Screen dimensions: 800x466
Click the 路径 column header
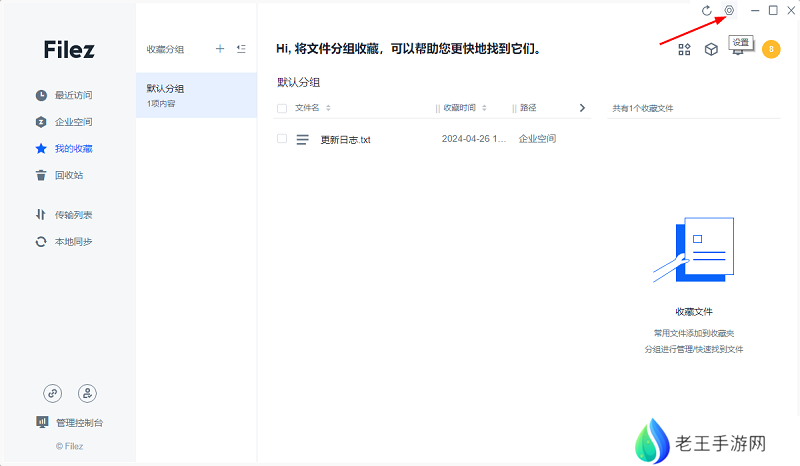tap(528, 108)
